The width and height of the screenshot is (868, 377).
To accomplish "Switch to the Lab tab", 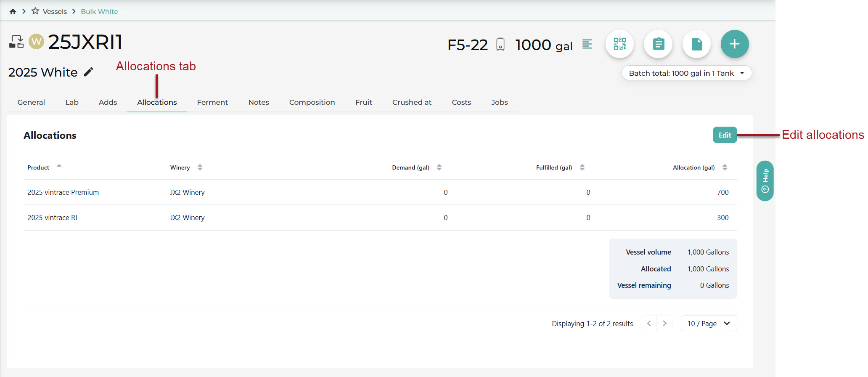I will coord(72,102).
